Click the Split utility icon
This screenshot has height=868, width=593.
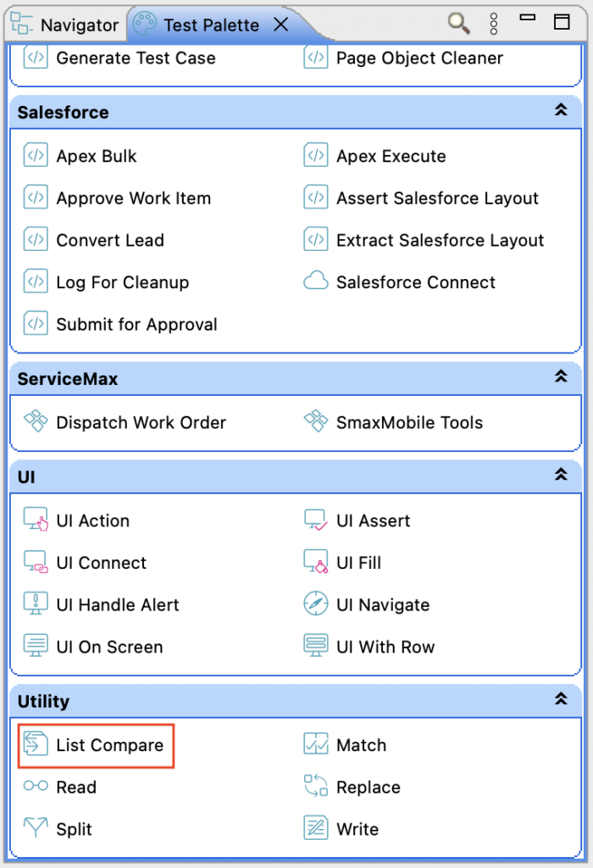pos(36,829)
